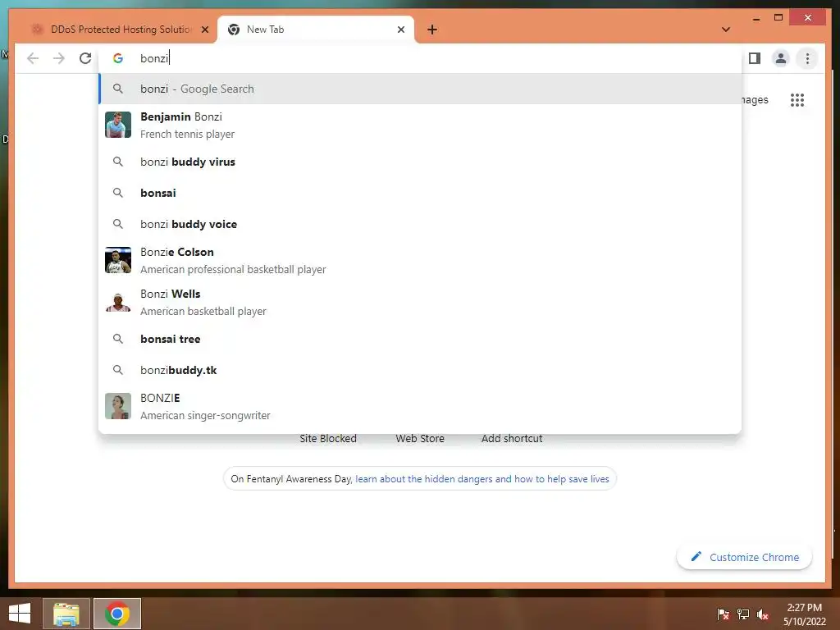Image resolution: width=840 pixels, height=630 pixels.
Task: Click search icon beside 'bonsai tree'
Action: pos(118,339)
